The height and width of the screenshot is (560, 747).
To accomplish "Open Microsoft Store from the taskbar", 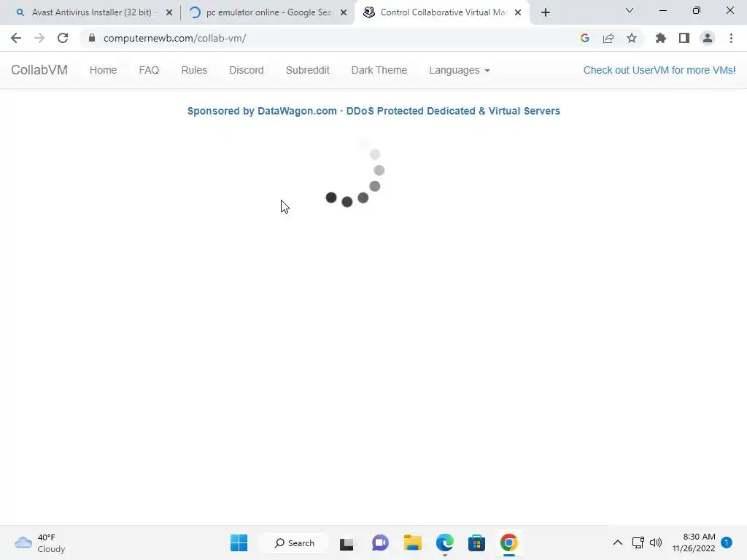I will pyautogui.click(x=476, y=542).
